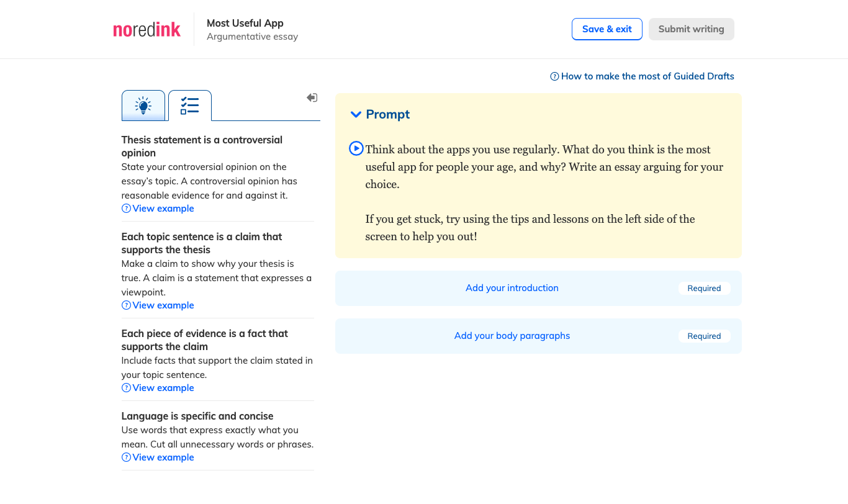
Task: Click Add your introduction
Action: [x=512, y=288]
